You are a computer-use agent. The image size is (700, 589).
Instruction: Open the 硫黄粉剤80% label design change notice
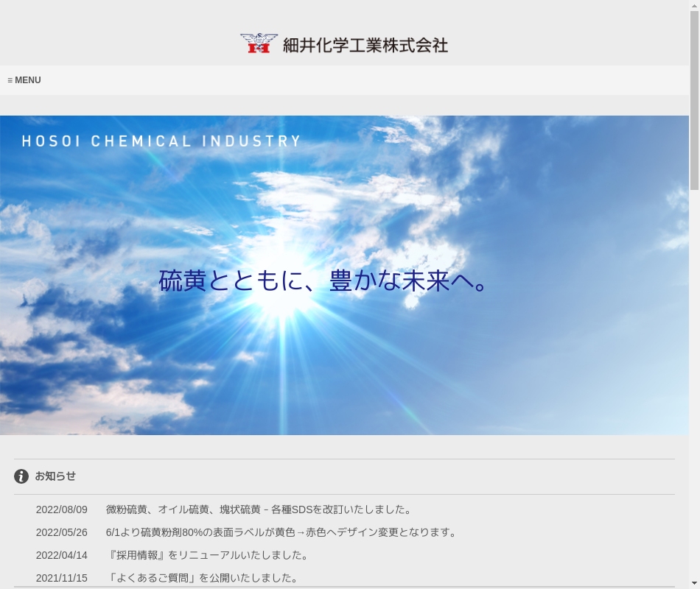(283, 532)
